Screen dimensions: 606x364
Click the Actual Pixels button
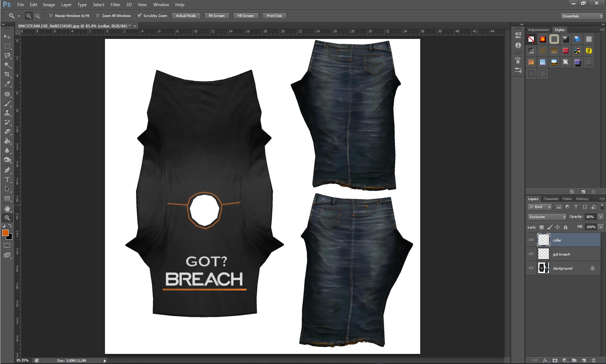(186, 16)
